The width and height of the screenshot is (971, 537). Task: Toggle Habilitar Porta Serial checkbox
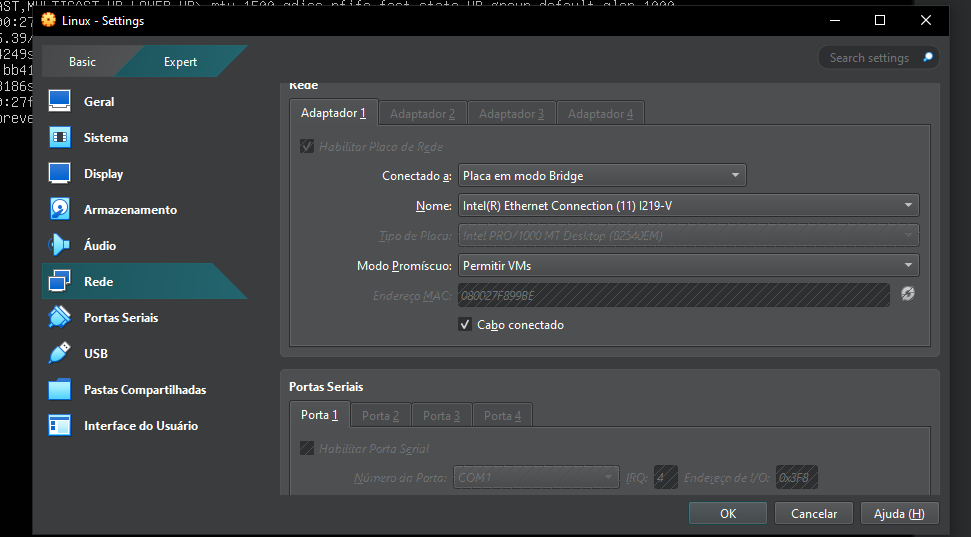coord(307,448)
